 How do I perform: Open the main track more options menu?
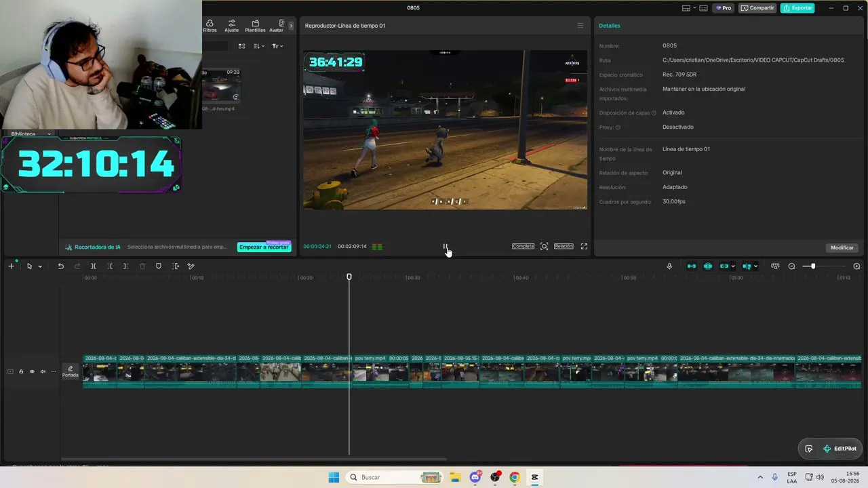(54, 371)
